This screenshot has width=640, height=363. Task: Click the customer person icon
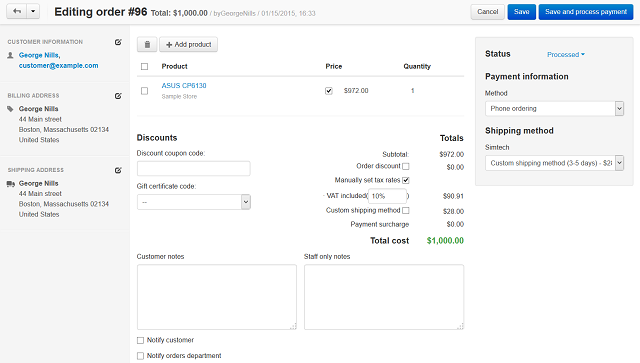coord(11,55)
